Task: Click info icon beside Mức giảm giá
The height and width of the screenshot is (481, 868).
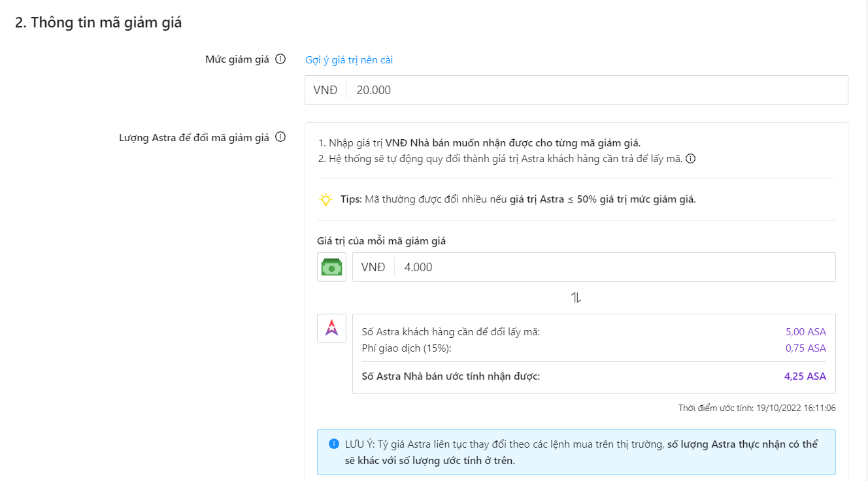Action: pos(280,59)
